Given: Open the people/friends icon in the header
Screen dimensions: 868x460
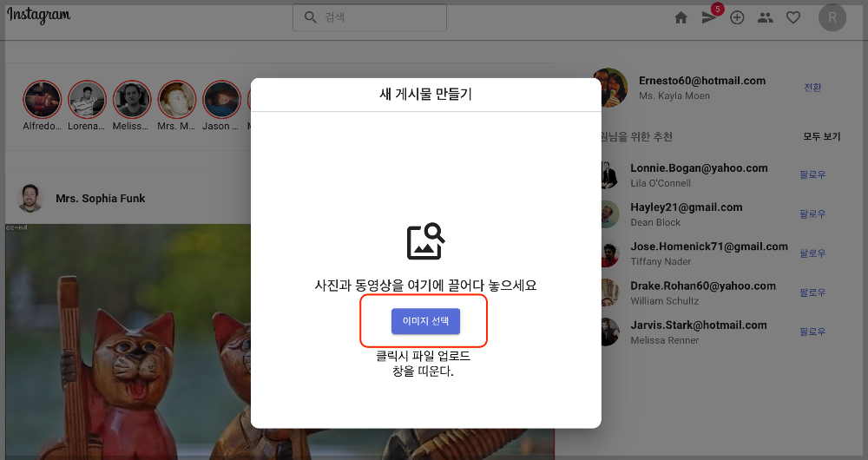Looking at the screenshot, I should tap(765, 17).
